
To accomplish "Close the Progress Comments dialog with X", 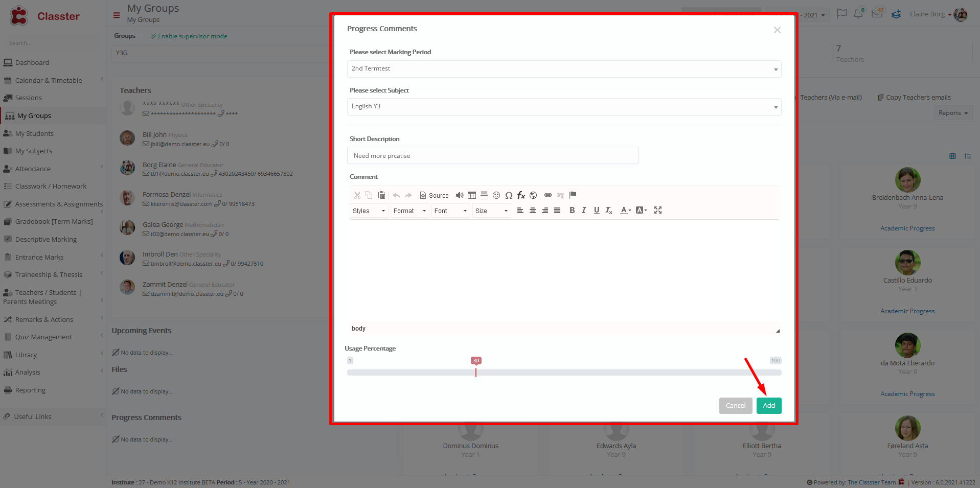I will pyautogui.click(x=777, y=30).
